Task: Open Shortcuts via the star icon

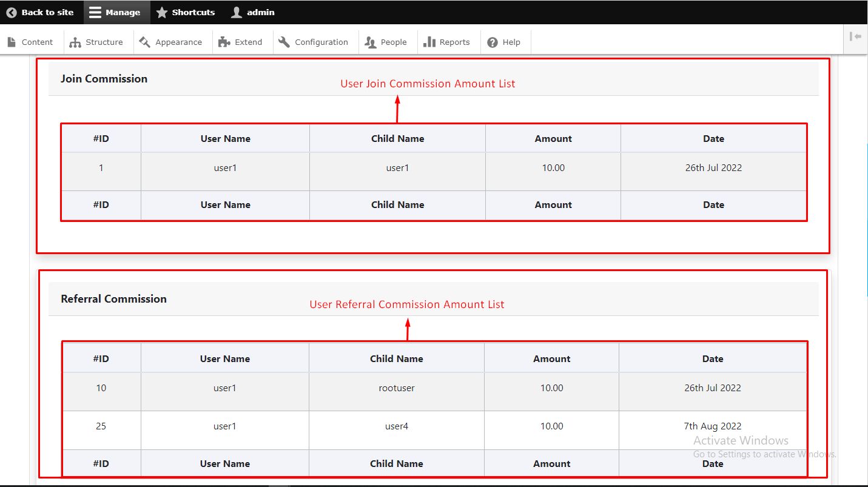Action: [x=162, y=12]
